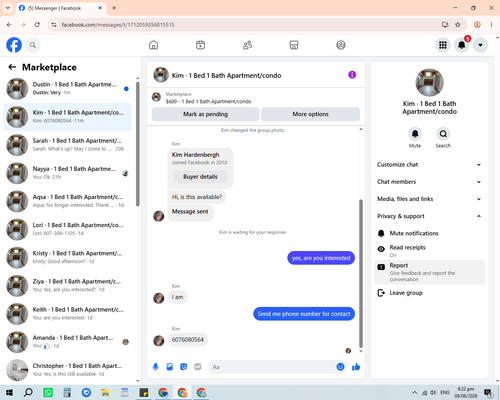Expand Media, files and links section
The width and height of the screenshot is (500, 400).
pyautogui.click(x=429, y=199)
